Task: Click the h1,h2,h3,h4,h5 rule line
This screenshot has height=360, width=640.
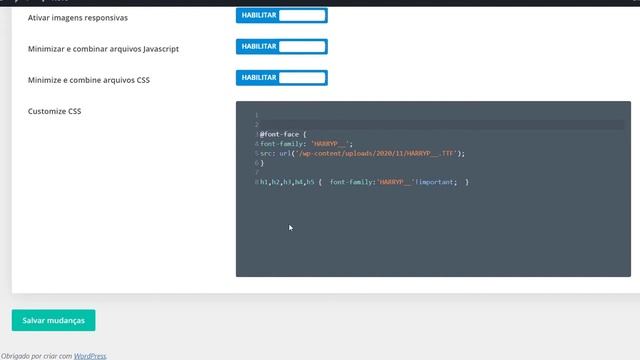Action: click(x=364, y=182)
